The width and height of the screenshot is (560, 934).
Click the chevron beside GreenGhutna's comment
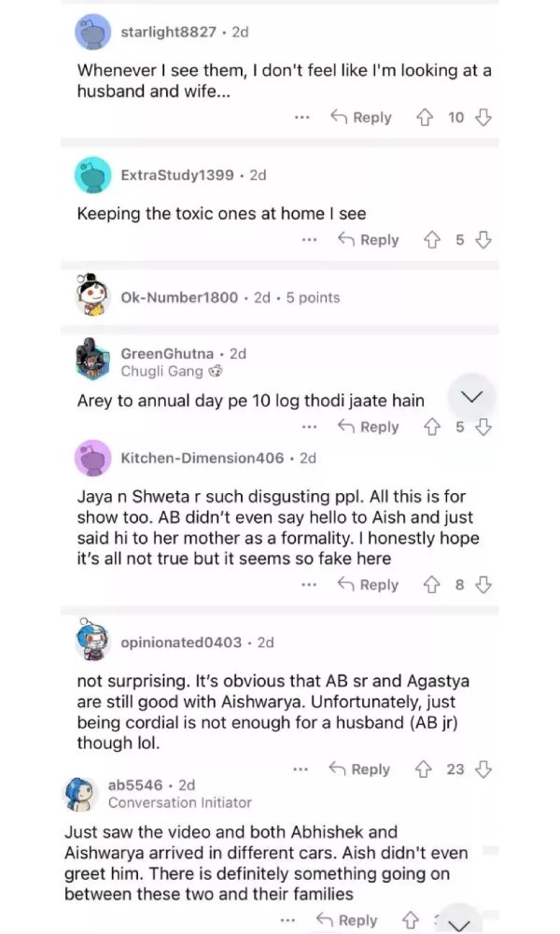click(x=472, y=397)
